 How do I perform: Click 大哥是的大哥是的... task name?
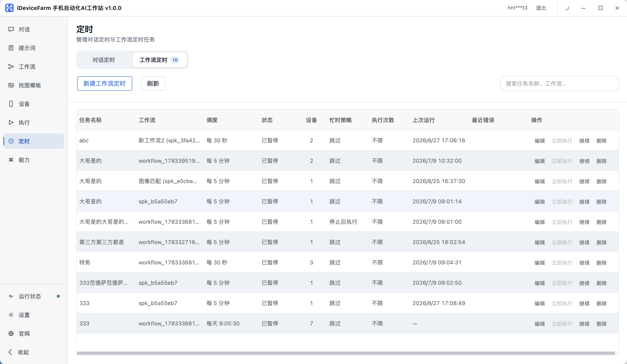click(x=104, y=222)
